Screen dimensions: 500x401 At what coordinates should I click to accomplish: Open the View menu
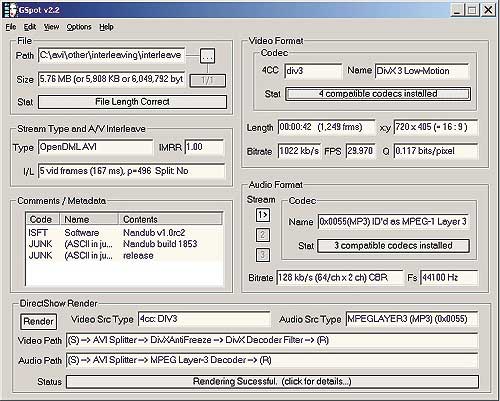pyautogui.click(x=51, y=27)
